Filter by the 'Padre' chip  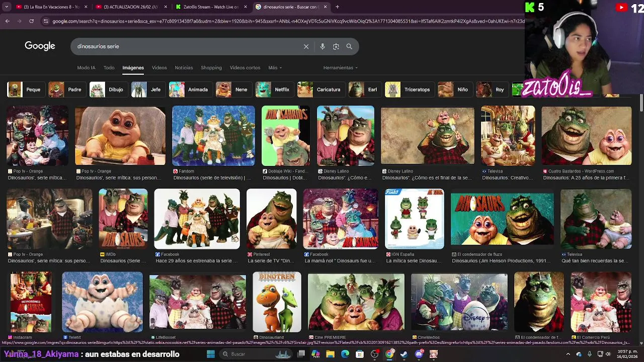(66, 89)
